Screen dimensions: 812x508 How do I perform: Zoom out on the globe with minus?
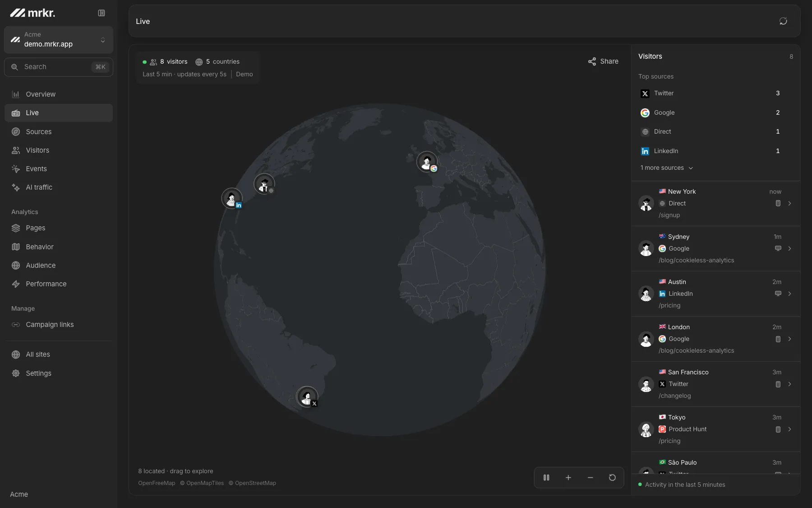[x=590, y=478]
